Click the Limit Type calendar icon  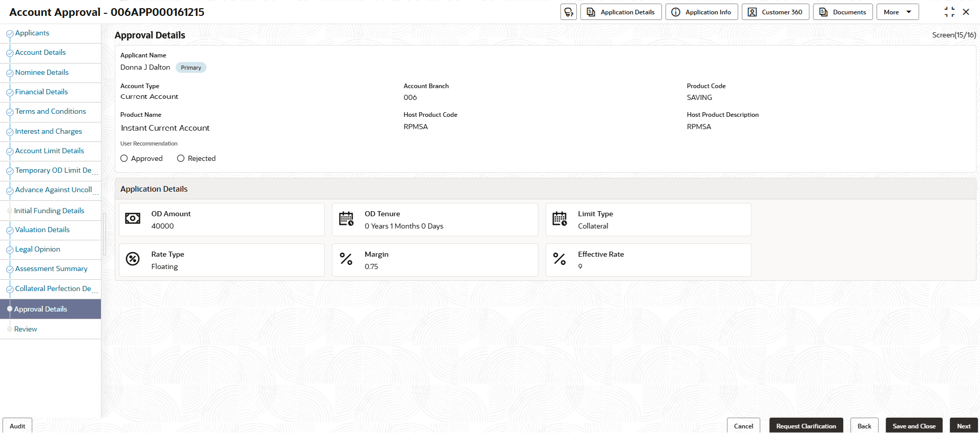click(x=559, y=219)
